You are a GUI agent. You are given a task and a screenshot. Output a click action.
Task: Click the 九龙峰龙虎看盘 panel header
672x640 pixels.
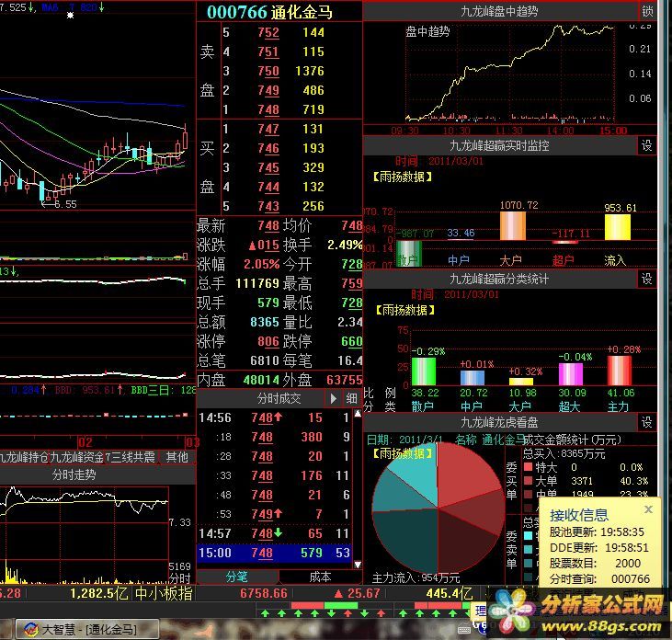click(500, 422)
